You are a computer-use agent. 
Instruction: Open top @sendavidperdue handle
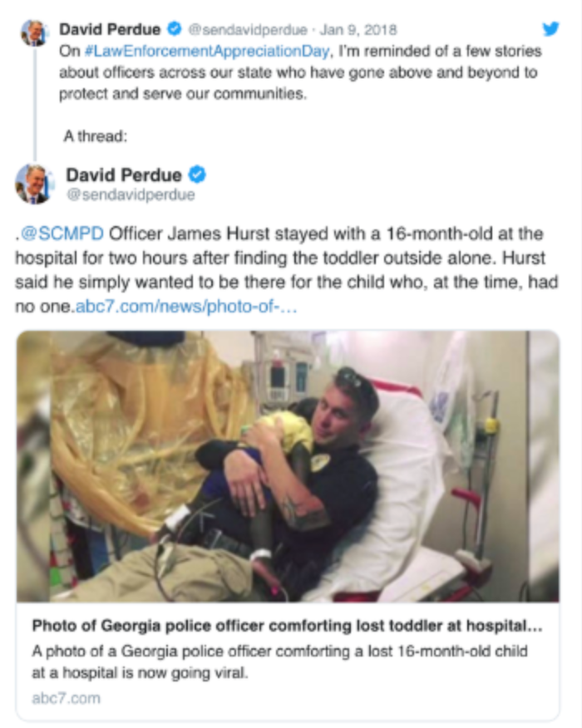pyautogui.click(x=248, y=30)
